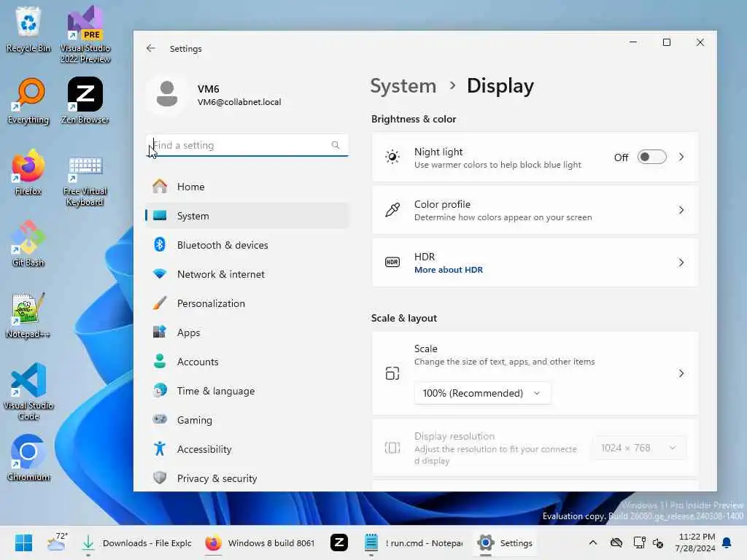The image size is (747, 560).
Task: Switch to Zen Browser in taskbar
Action: click(x=339, y=542)
